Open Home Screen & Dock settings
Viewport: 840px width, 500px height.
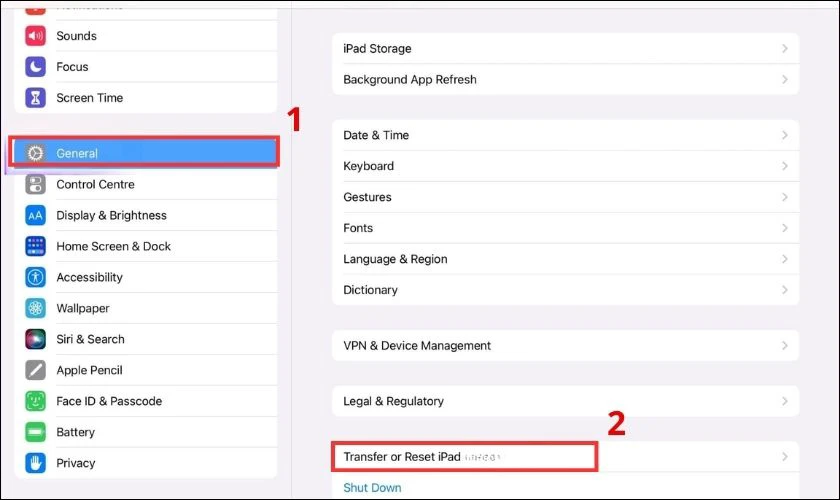146,247
